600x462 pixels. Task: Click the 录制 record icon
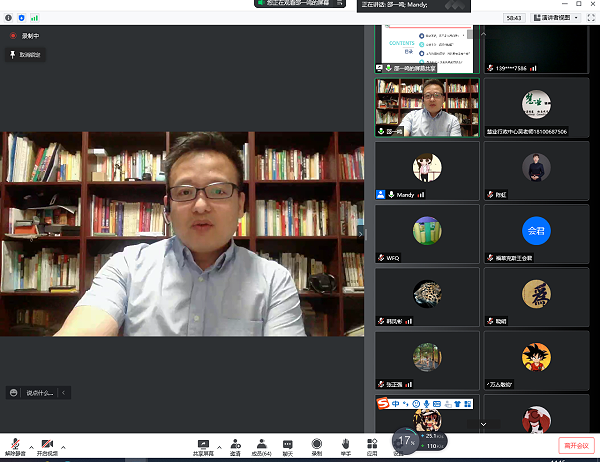[316, 444]
